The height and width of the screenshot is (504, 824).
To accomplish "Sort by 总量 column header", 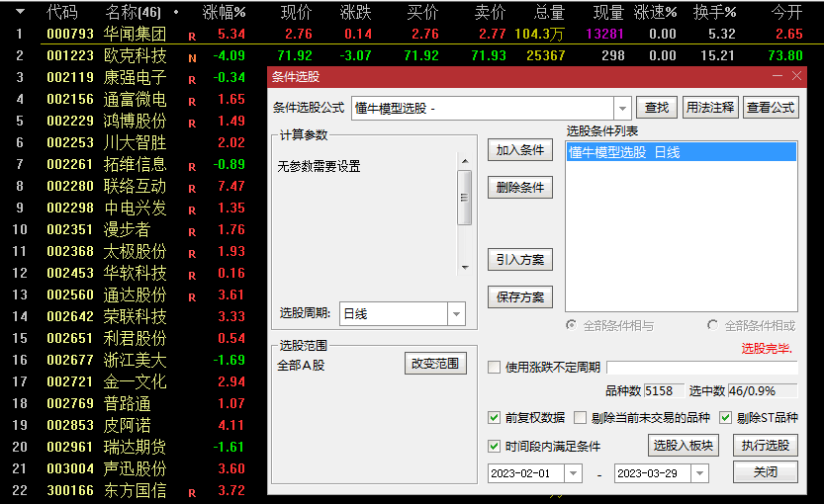I will point(549,12).
